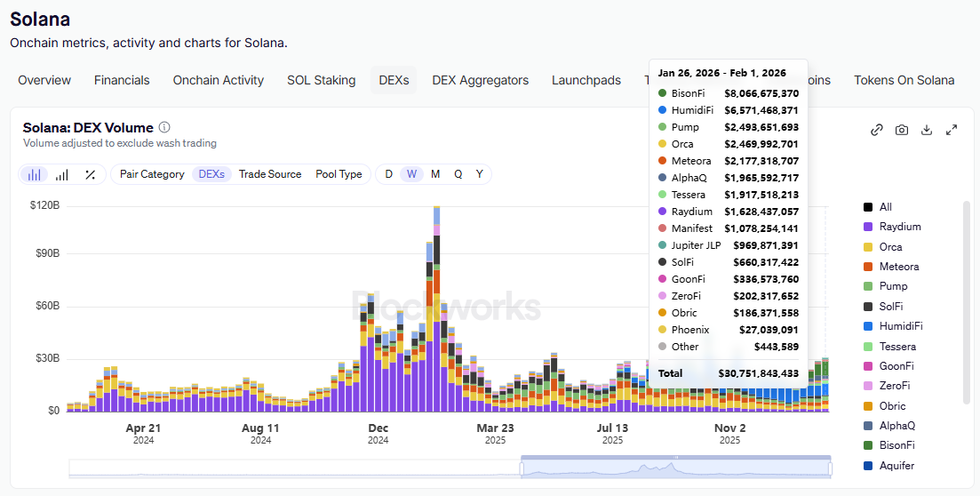Copy the chart link via link icon
The height and width of the screenshot is (496, 980).
coord(876,130)
